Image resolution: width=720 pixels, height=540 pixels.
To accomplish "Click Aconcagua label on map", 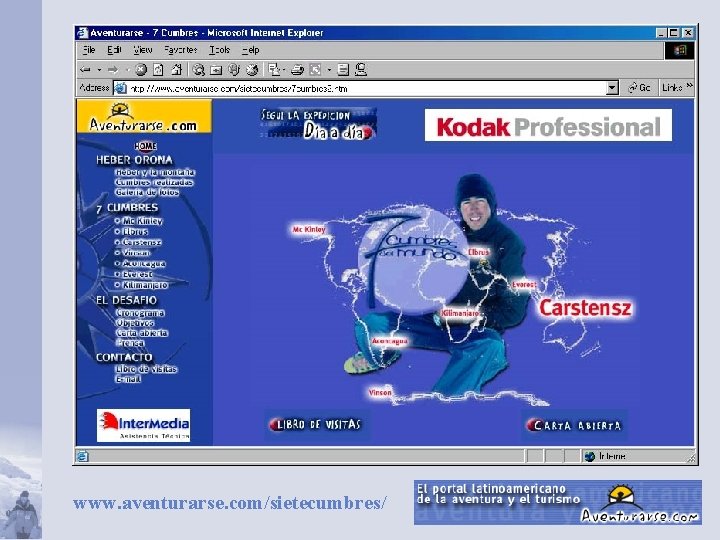I will click(x=390, y=341).
